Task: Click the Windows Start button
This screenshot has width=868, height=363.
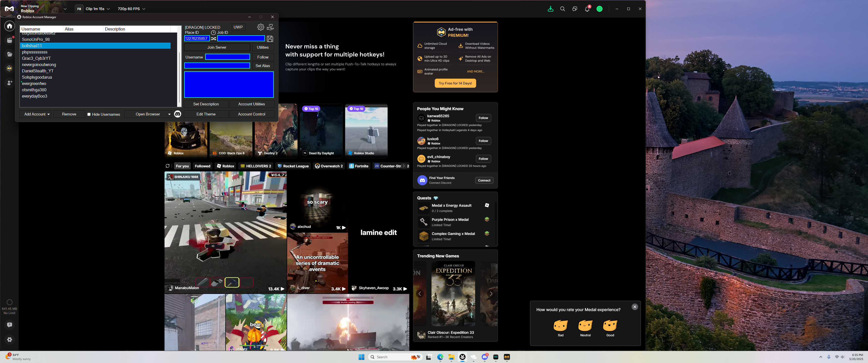Action: 362,357
